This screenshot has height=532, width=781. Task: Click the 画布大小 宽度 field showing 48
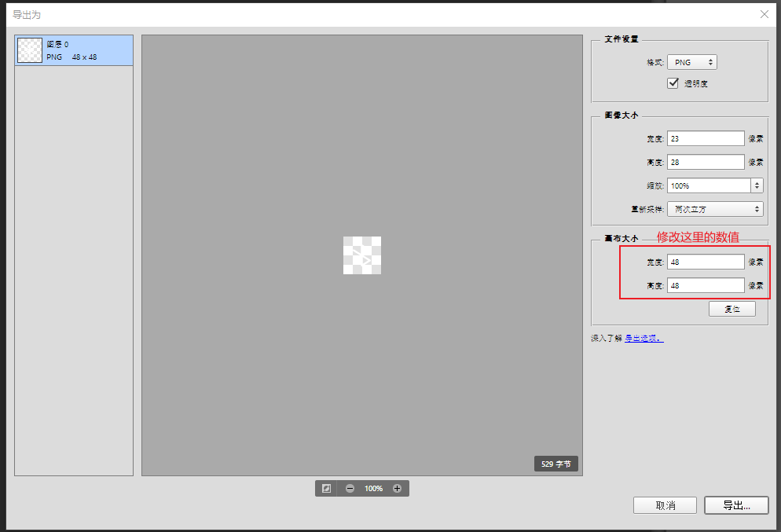(706, 262)
